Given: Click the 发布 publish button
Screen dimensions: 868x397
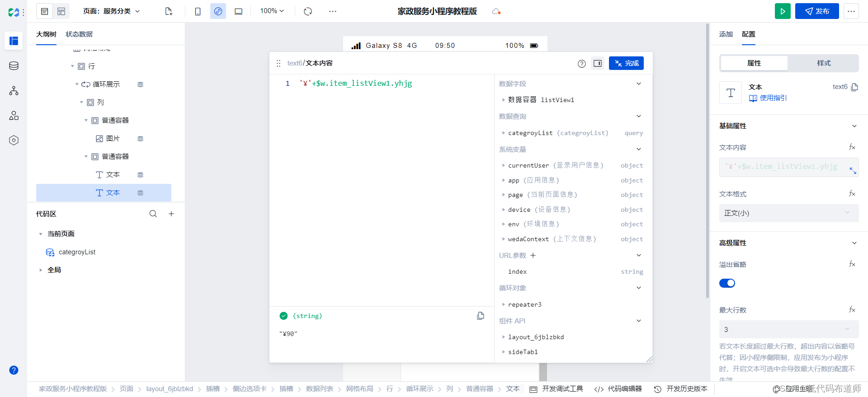Looking at the screenshot, I should point(817,11).
